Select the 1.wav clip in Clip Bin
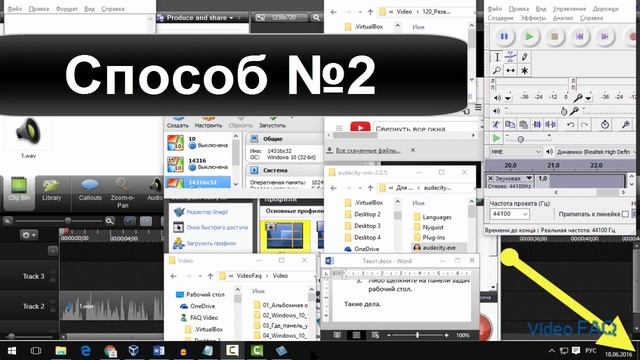640x360 pixels. (28, 138)
